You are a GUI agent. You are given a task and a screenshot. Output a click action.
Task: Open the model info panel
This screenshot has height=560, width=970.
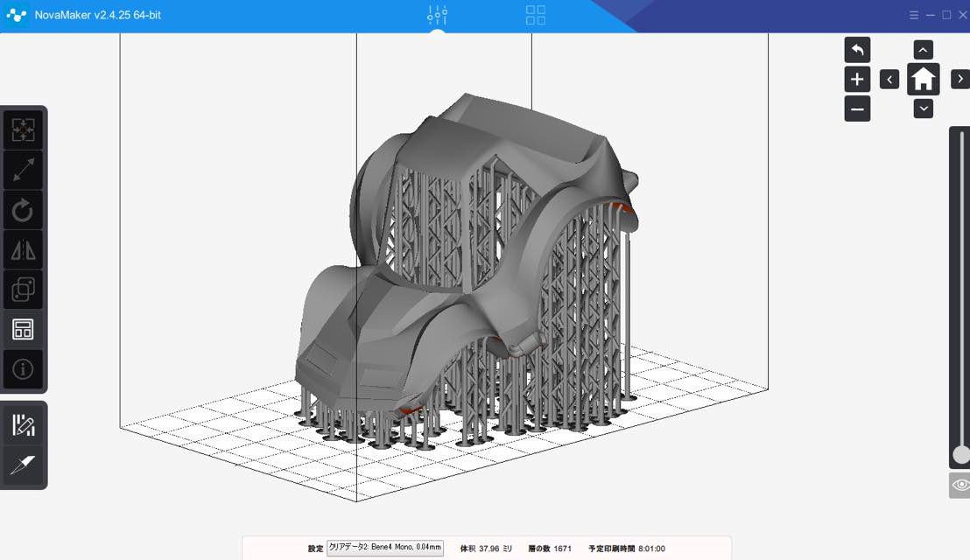tap(23, 369)
